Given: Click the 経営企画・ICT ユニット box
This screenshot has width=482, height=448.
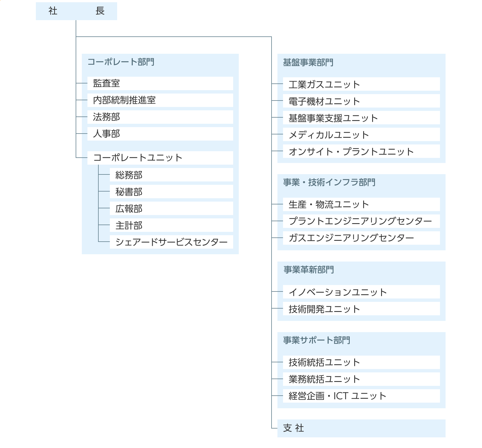Looking at the screenshot, I should tap(361, 396).
